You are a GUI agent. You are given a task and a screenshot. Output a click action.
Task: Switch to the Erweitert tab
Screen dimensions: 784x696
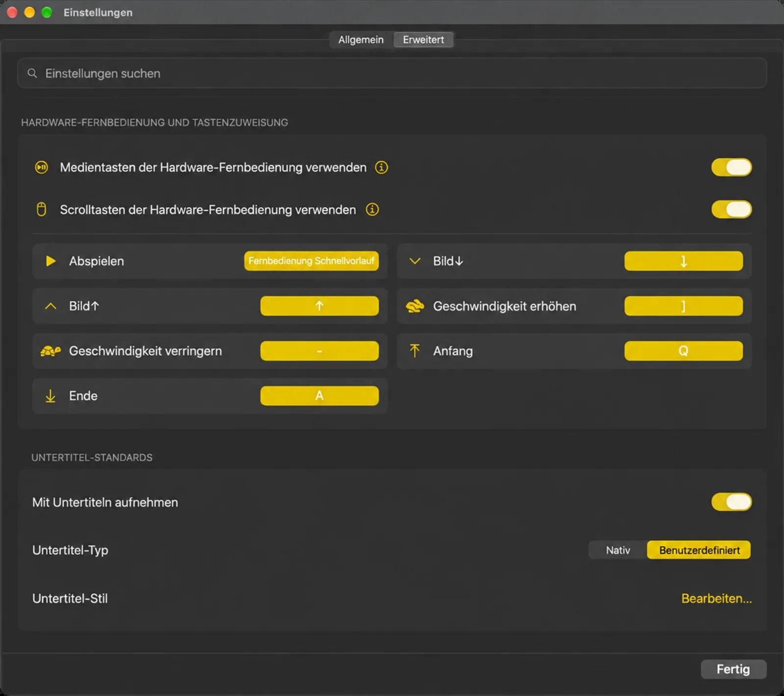click(423, 40)
